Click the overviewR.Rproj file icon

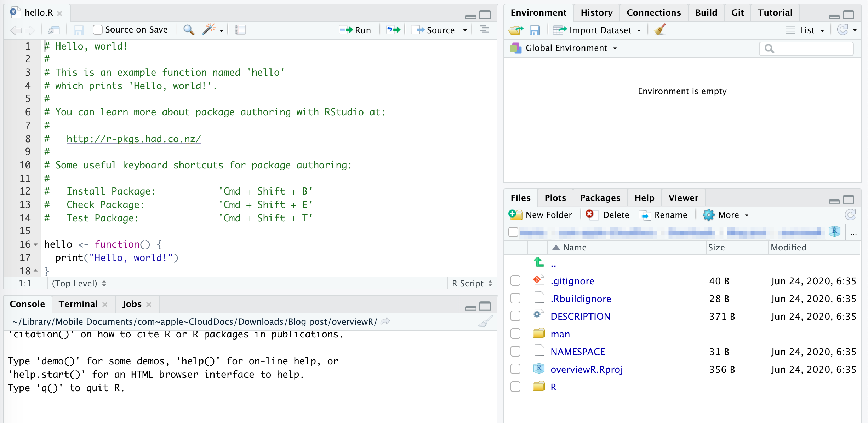click(x=538, y=369)
